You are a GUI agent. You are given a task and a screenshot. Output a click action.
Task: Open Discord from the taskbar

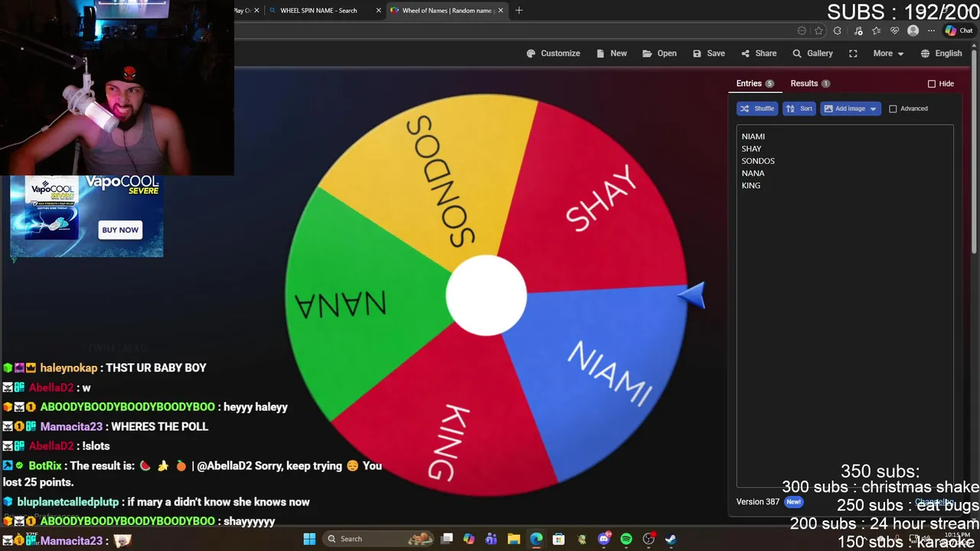click(x=604, y=539)
